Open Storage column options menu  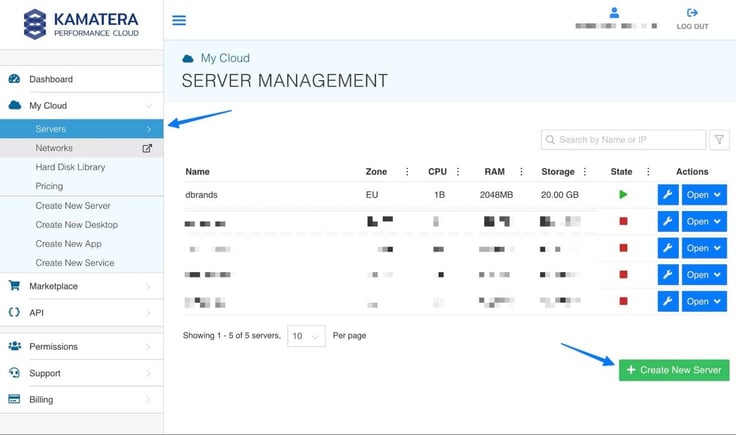[x=585, y=172]
